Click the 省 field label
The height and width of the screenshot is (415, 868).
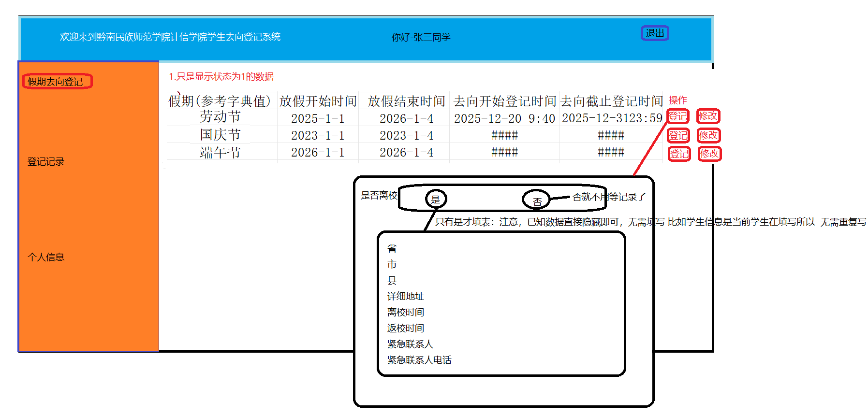pos(392,248)
